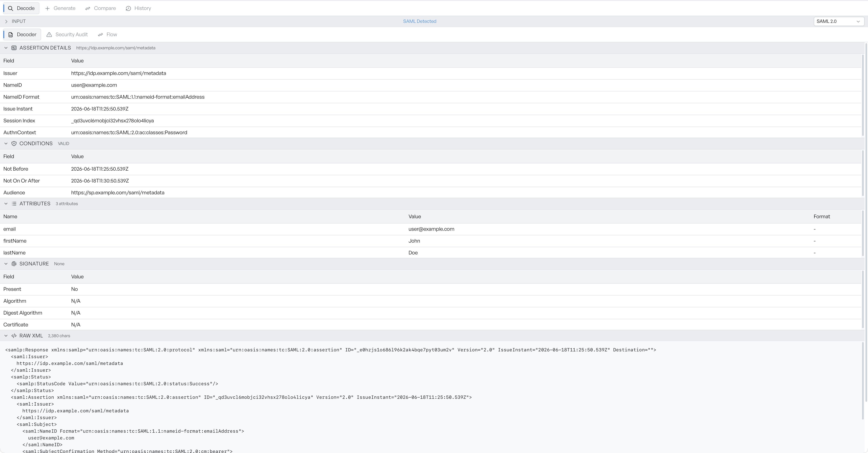Click the Issuer value https://idp.example.com/saml/metadata

pos(119,73)
